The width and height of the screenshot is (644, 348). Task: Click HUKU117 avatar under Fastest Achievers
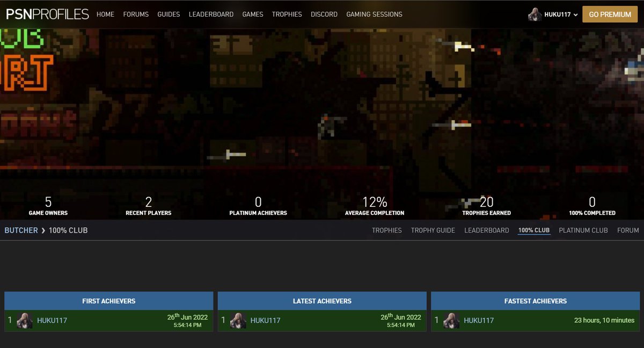[x=452, y=321]
